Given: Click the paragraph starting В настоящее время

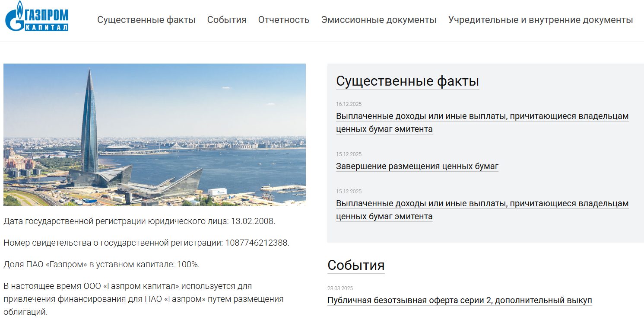Looking at the screenshot, I should tap(143, 299).
